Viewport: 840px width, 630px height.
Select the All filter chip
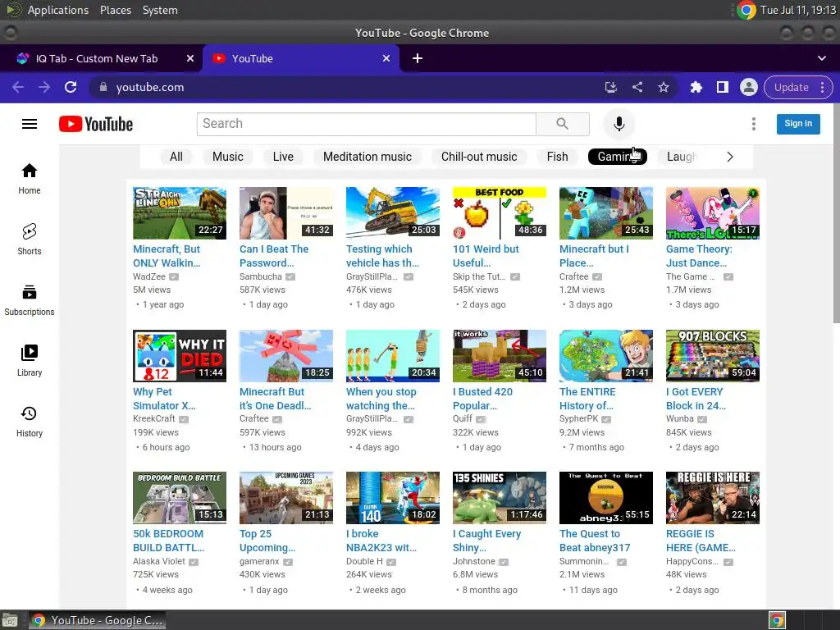coord(176,157)
